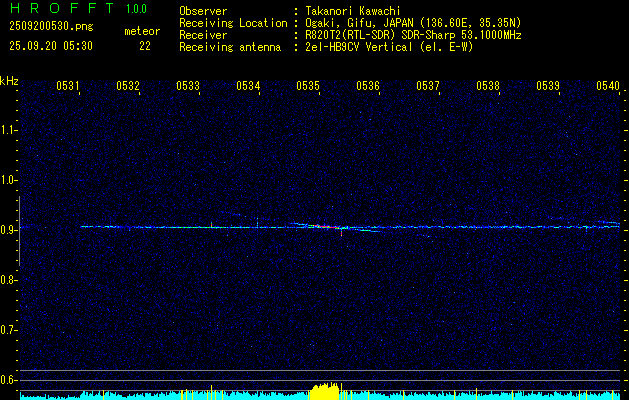
Task: Click the 25.09.20 05:30 timestamp
Action: (50, 46)
